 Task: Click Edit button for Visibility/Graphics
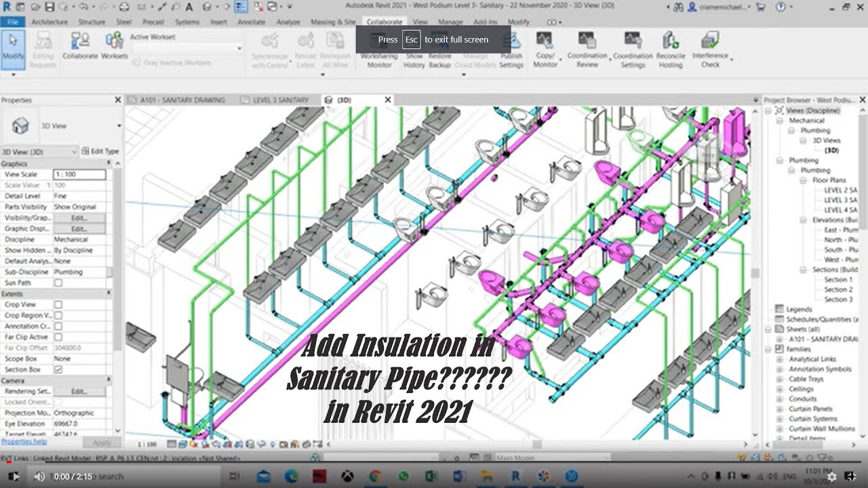[x=79, y=218]
